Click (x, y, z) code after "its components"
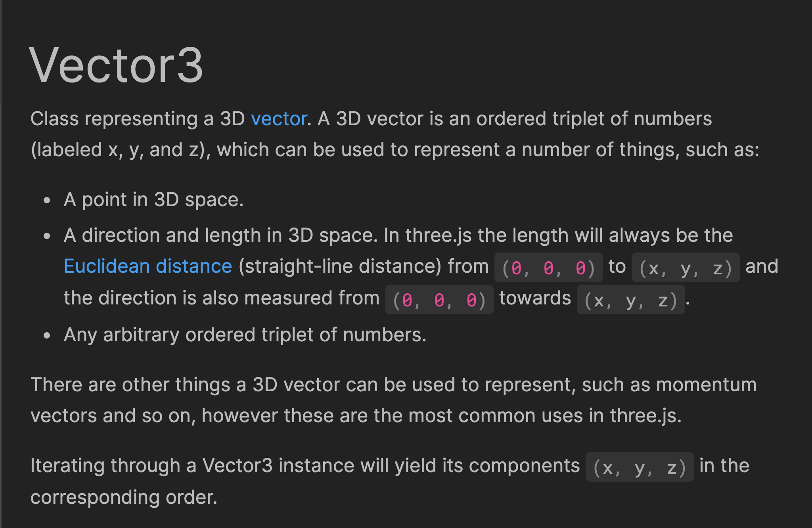This screenshot has width=812, height=528. (x=640, y=467)
